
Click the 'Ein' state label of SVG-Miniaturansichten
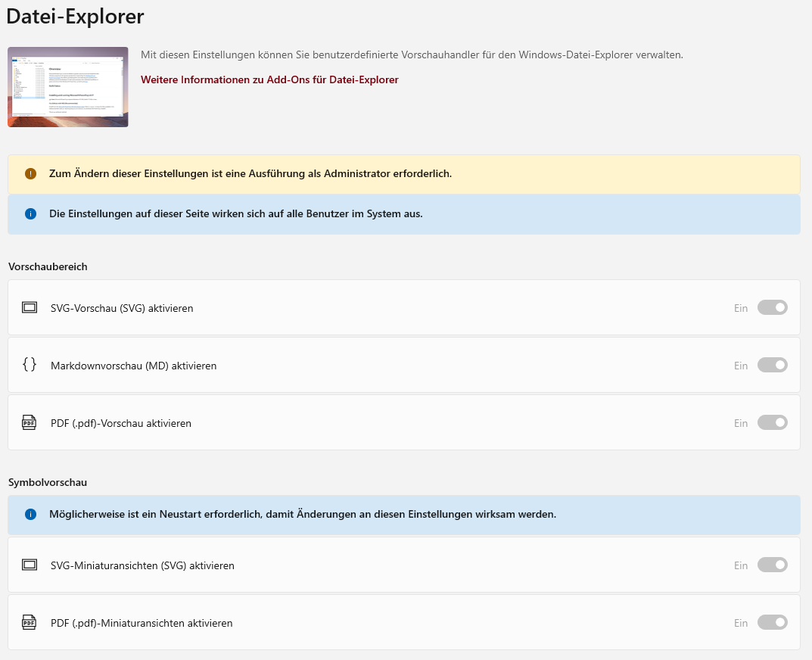pyautogui.click(x=741, y=565)
